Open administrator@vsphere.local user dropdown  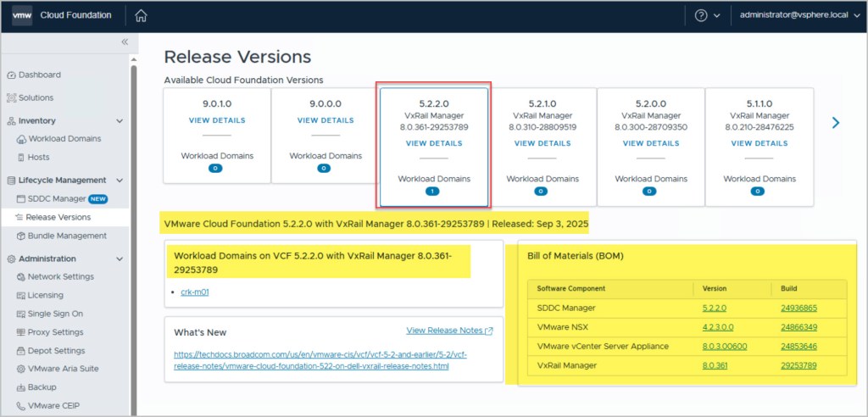799,15
